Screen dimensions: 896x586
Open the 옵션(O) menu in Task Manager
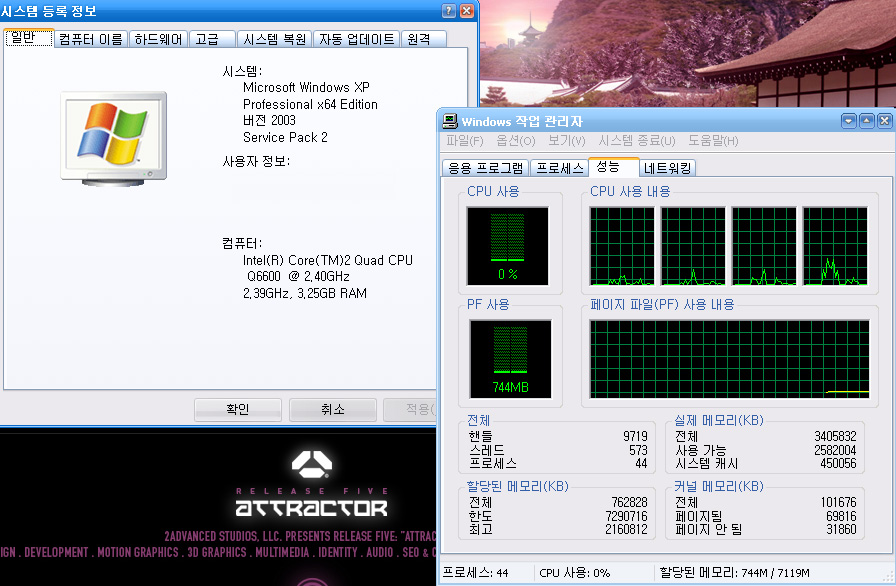515,141
